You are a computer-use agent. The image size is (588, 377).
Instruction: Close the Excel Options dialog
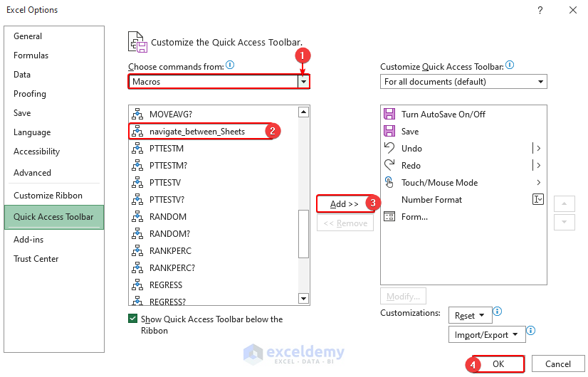tap(572, 10)
